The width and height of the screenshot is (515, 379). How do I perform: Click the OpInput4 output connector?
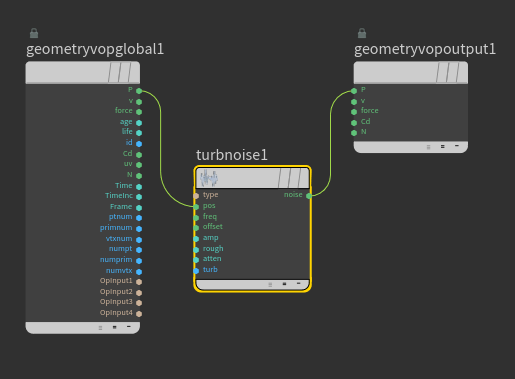point(139,314)
